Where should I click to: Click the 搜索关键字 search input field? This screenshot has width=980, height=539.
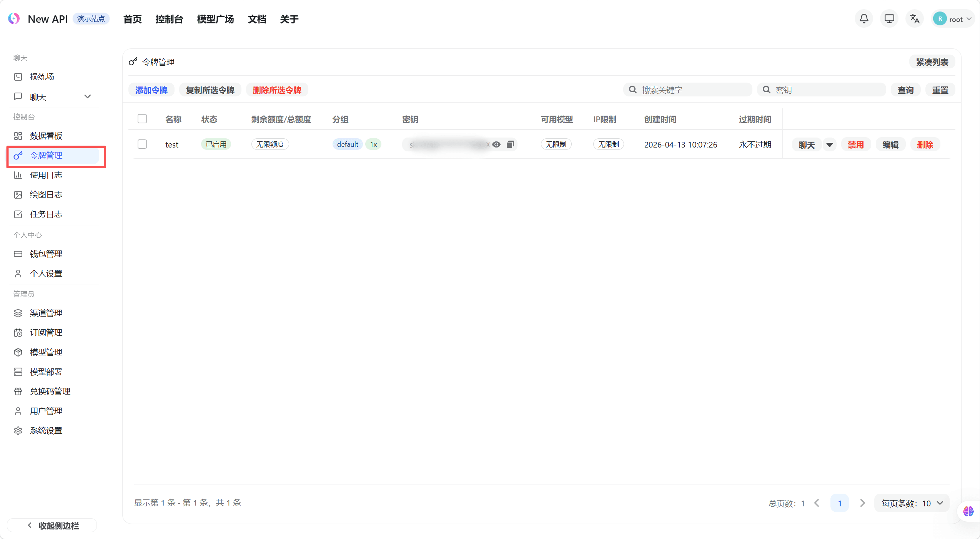tap(688, 90)
